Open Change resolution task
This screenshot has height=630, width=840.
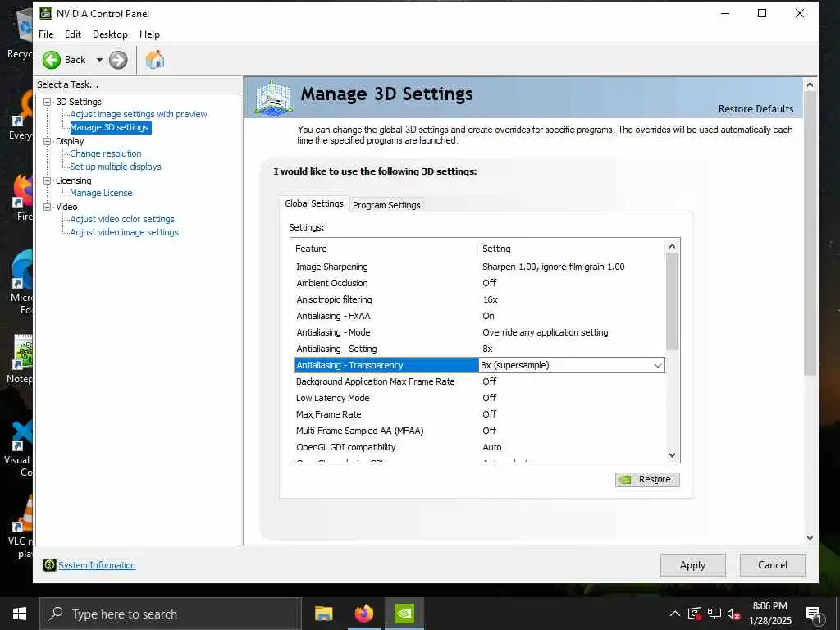point(106,153)
